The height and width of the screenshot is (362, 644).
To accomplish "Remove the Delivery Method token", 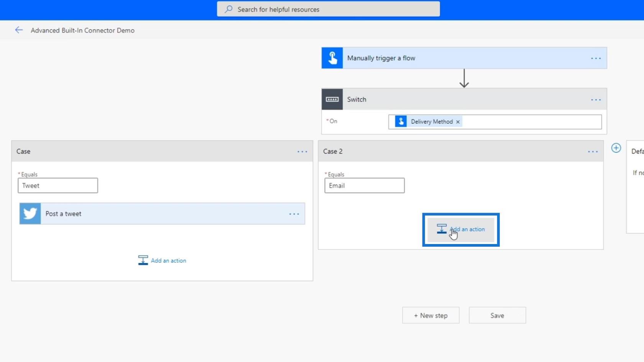I will 458,122.
